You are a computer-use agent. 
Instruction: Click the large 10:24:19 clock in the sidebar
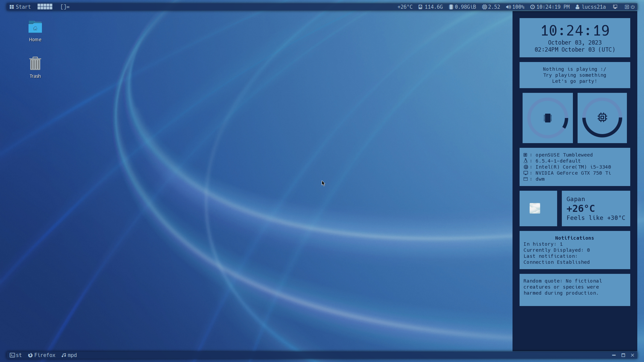575,31
